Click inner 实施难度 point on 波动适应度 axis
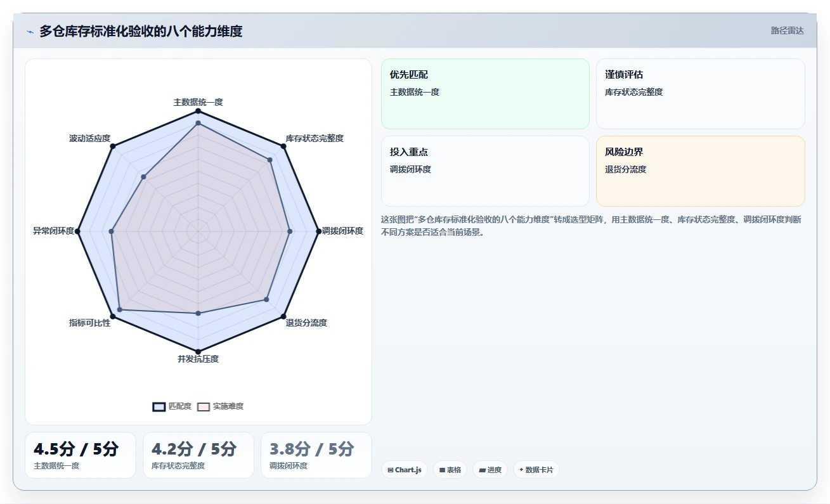 pos(144,177)
